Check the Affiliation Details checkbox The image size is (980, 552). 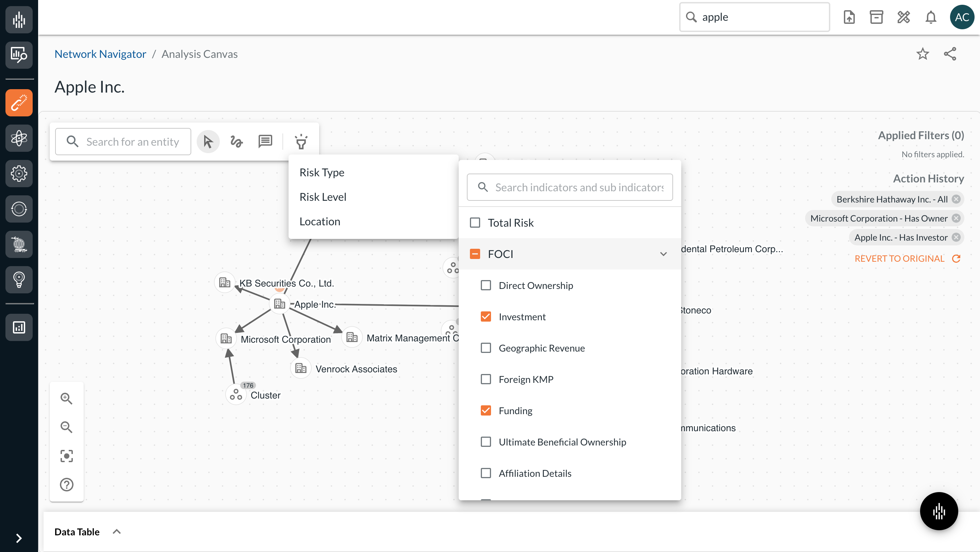point(486,473)
